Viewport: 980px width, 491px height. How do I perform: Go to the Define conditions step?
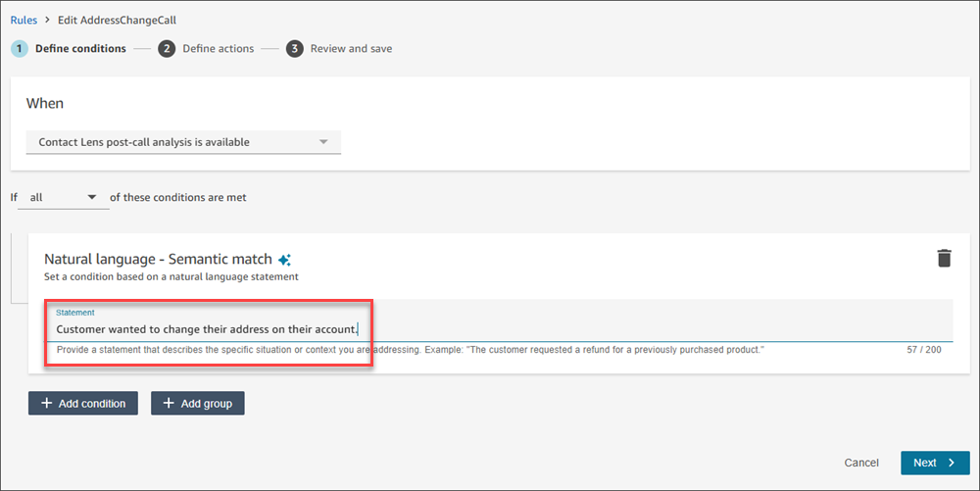pyautogui.click(x=80, y=48)
